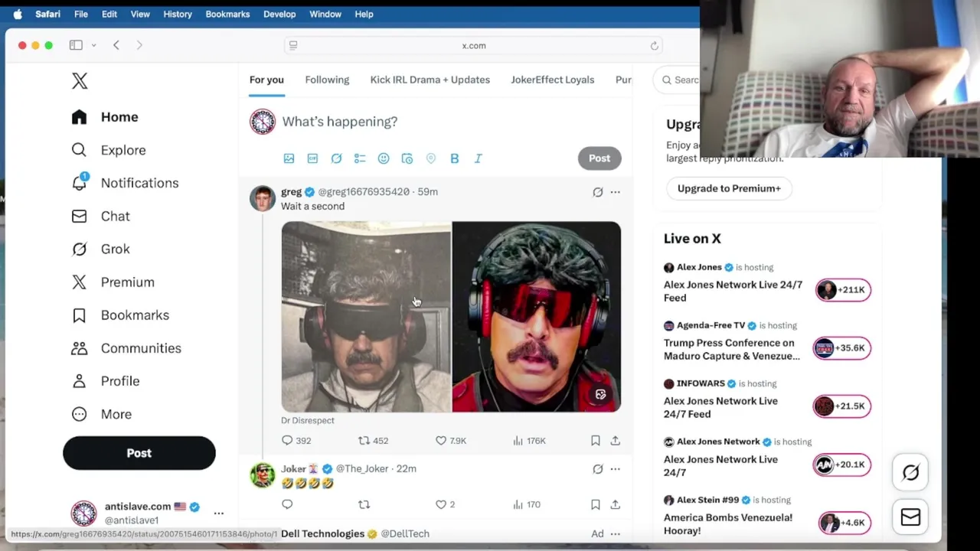This screenshot has width=980, height=551.
Task: Open the right Dr Disrespect photo
Action: click(537, 317)
